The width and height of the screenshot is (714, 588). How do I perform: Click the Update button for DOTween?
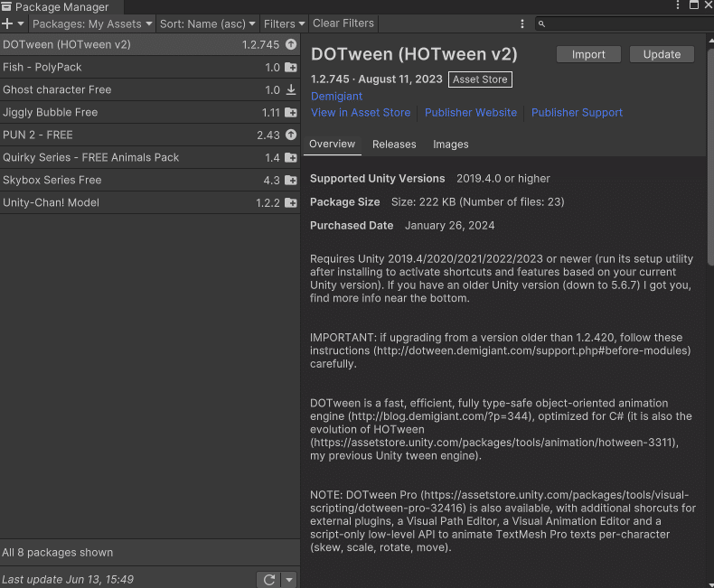tap(662, 54)
